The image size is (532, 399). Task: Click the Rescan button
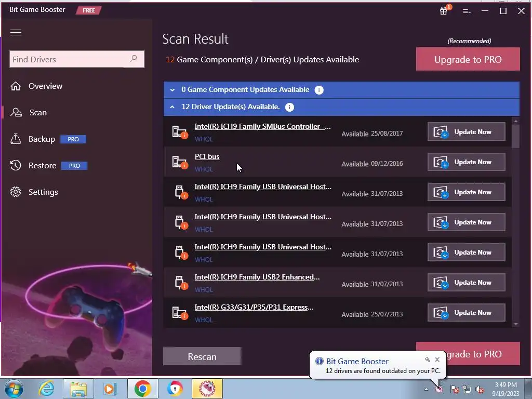tap(202, 356)
